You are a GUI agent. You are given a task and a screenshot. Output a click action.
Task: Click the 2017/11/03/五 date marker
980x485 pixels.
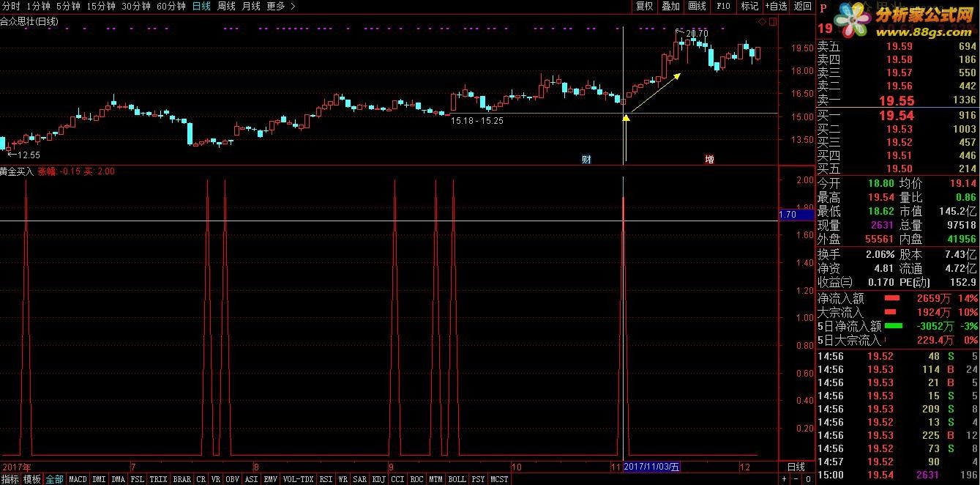[x=651, y=467]
